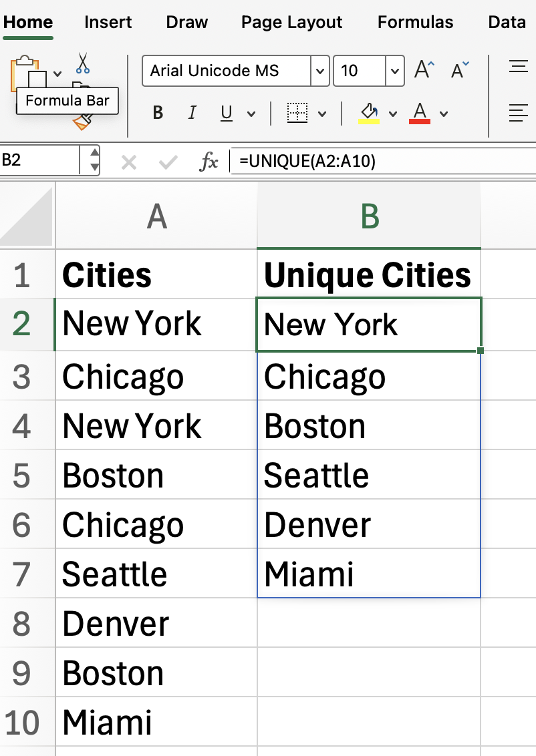Open the fill color dropdown arrow
This screenshot has height=756, width=536.
click(x=393, y=114)
